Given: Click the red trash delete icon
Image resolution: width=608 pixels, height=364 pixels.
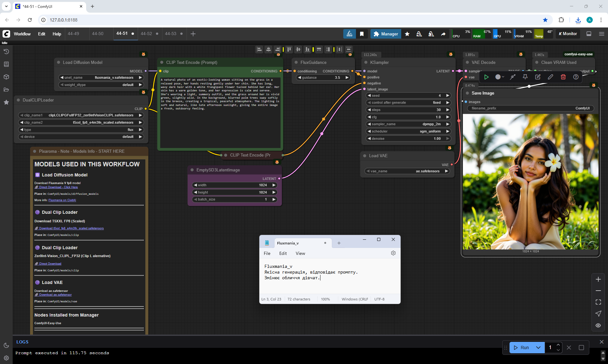Looking at the screenshot, I should [x=563, y=77].
